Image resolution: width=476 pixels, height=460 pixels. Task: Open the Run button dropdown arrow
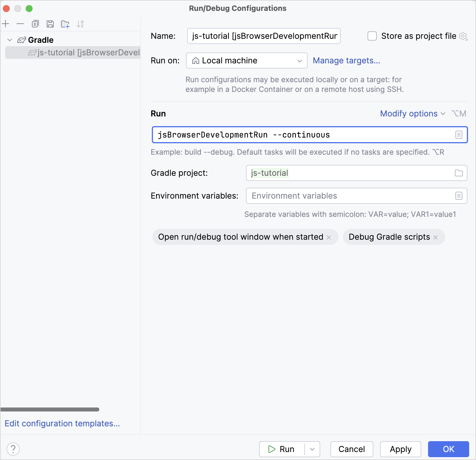[x=312, y=449]
